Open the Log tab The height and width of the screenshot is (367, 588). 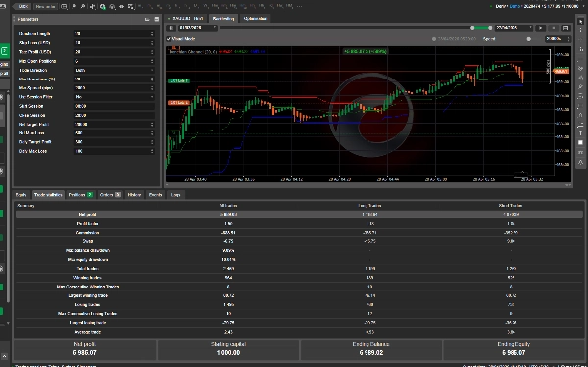175,195
